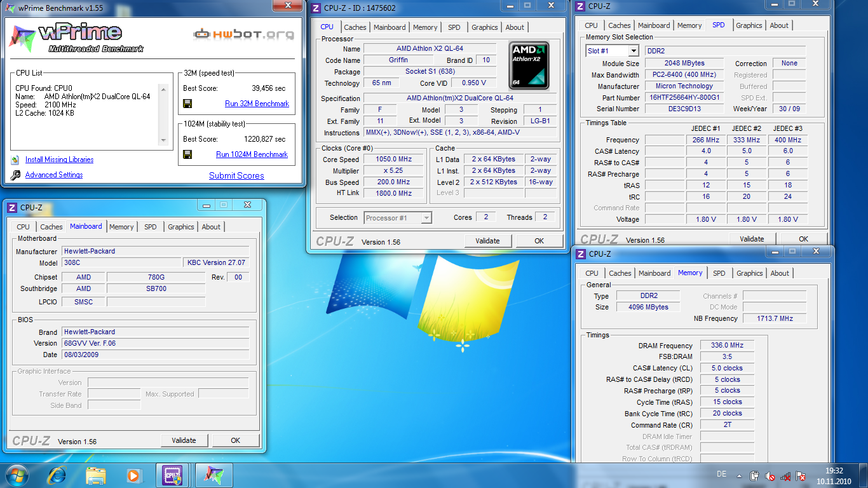Viewport: 868px width, 488px height.
Task: Select the Caches tab in the Mainboard window
Action: point(51,227)
